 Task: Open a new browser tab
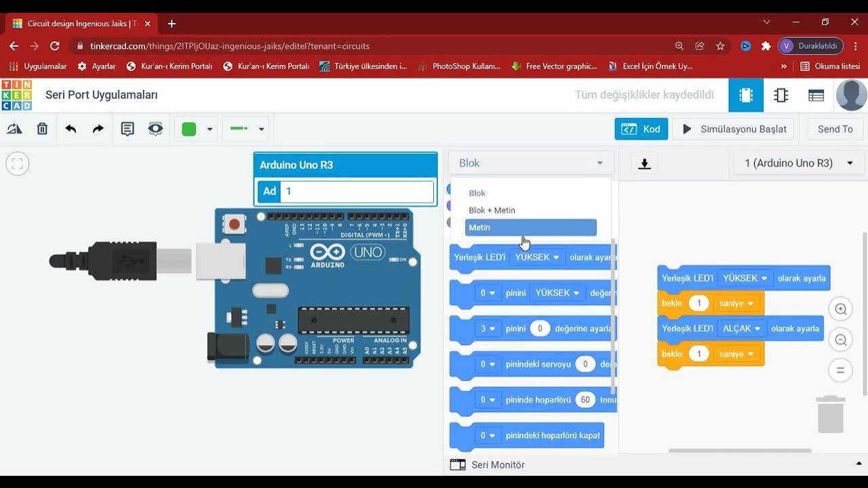click(172, 24)
